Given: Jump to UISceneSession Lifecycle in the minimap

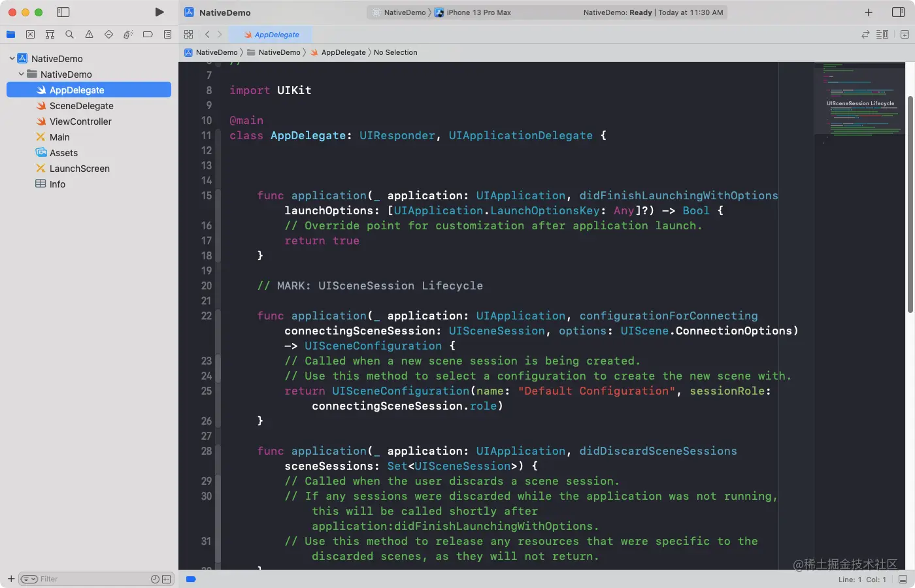Looking at the screenshot, I should click(860, 103).
